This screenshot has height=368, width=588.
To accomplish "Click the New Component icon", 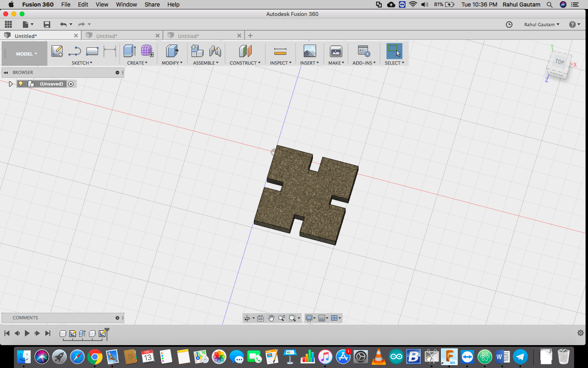I will click(197, 51).
